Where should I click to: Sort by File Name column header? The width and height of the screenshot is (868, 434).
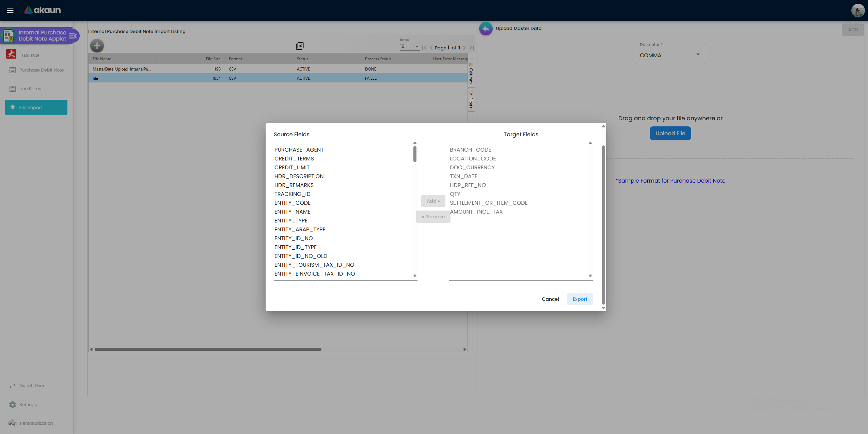pos(102,59)
